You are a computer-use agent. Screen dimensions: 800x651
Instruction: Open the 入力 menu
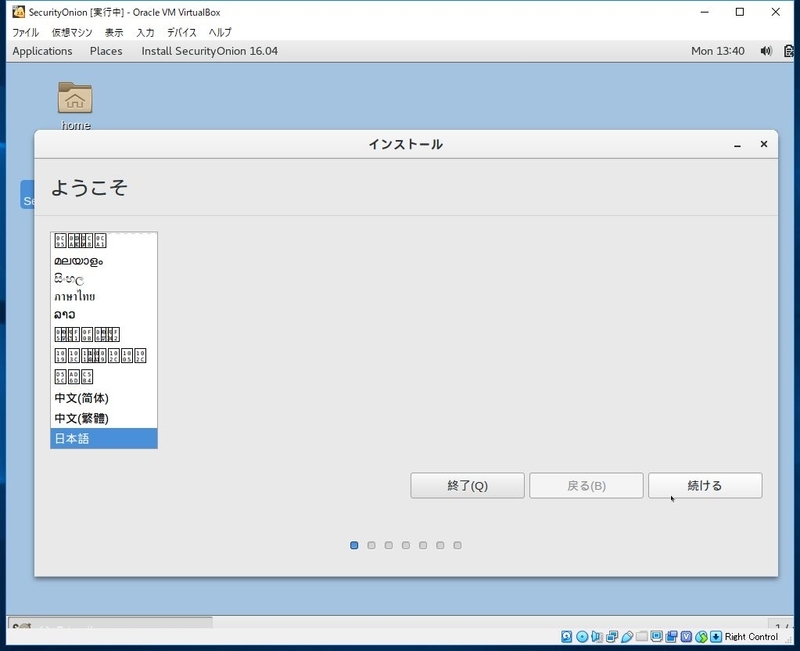145,33
